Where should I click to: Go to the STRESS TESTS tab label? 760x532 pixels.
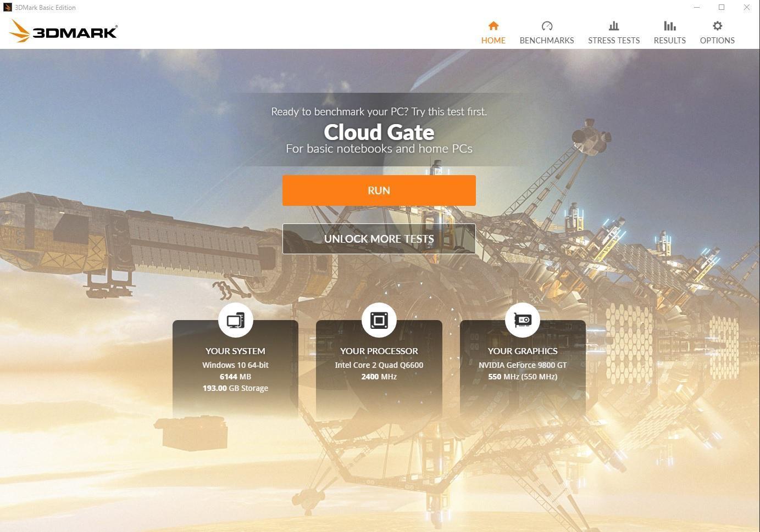(614, 41)
